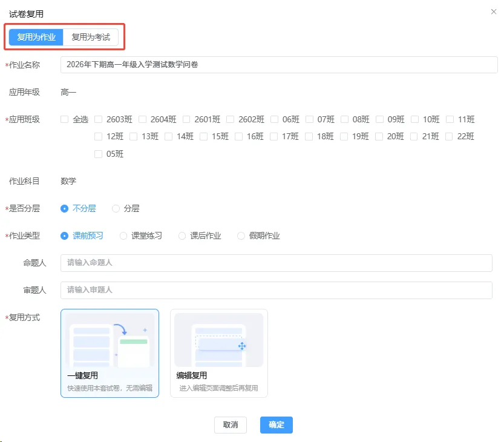Choose 假期作业 homework type
The width and height of the screenshot is (504, 442).
coord(241,236)
